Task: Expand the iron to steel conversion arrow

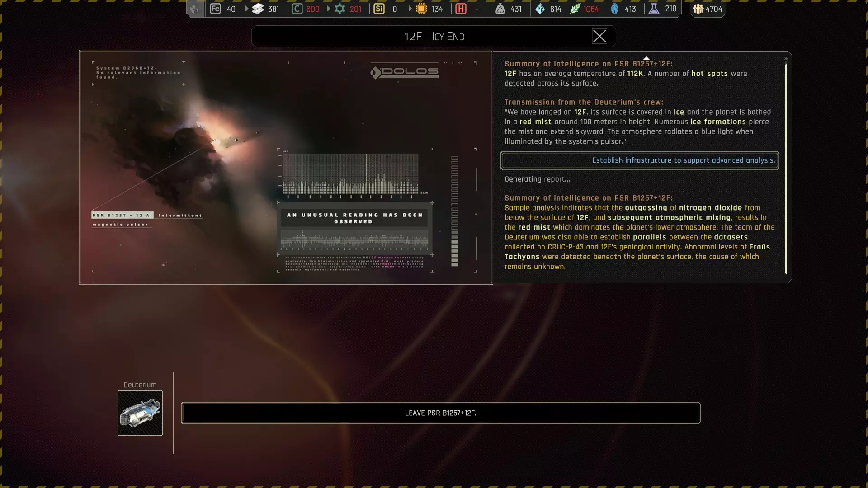Action: coord(246,9)
